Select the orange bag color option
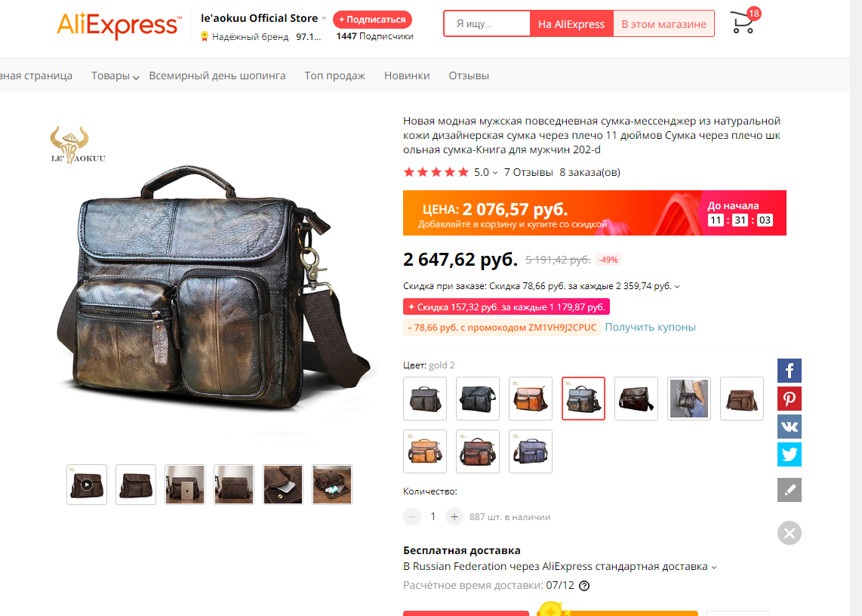Viewport: 862px width, 616px height. [x=531, y=399]
